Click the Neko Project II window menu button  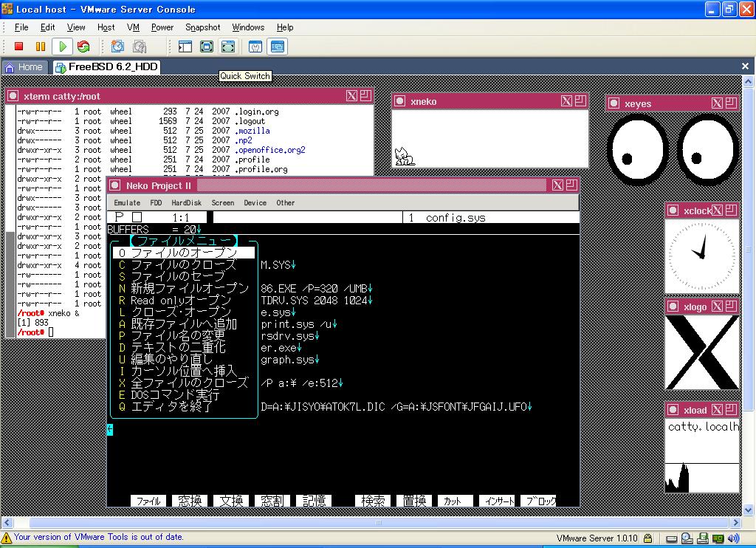pos(114,185)
